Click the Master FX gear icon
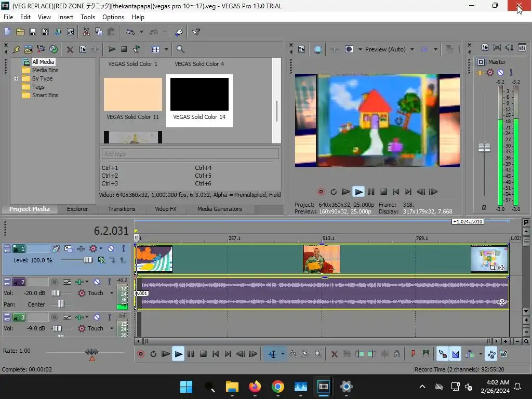 [490, 72]
